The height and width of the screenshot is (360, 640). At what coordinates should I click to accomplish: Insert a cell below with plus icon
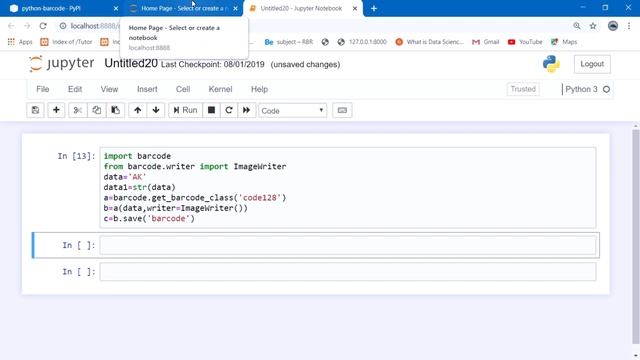56,110
